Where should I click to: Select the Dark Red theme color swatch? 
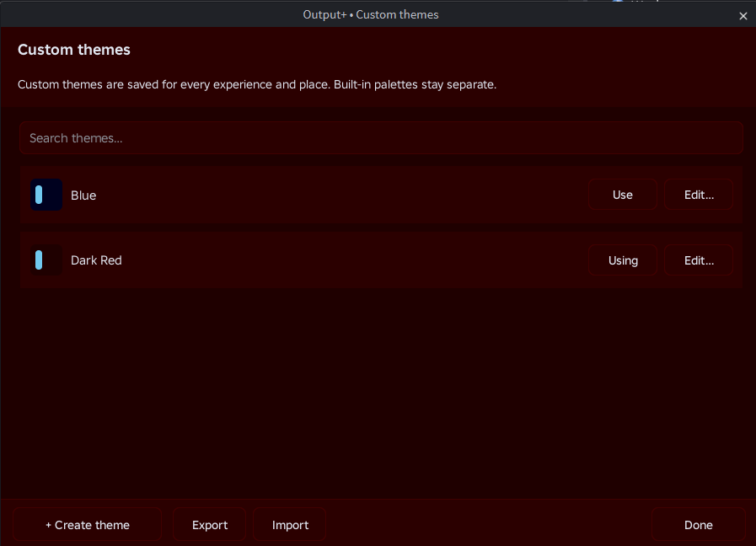[x=46, y=260]
